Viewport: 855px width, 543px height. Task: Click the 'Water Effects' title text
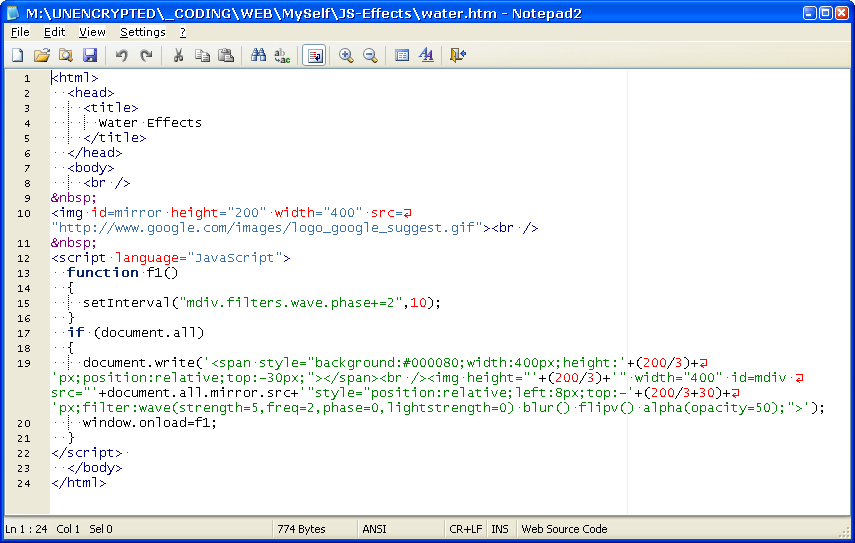(150, 123)
